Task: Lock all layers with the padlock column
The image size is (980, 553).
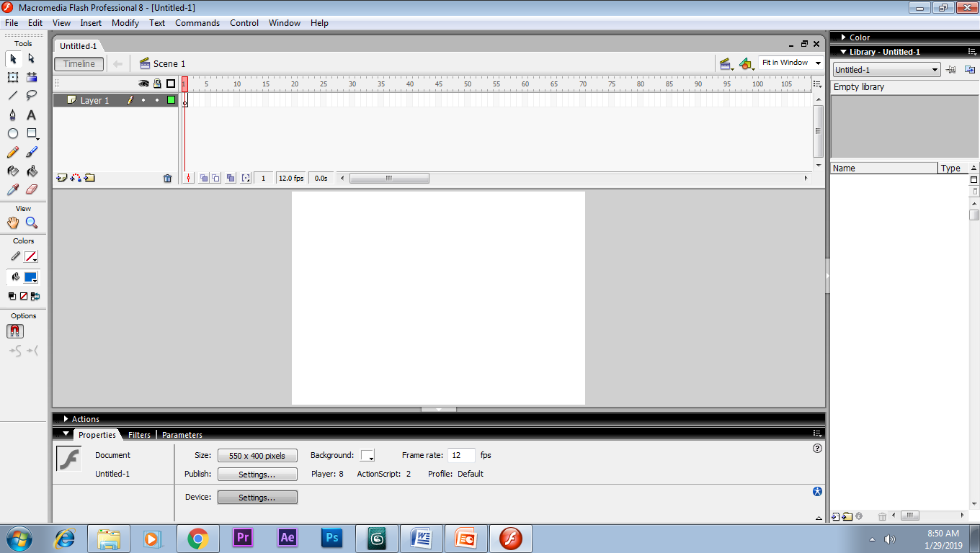Action: (157, 84)
